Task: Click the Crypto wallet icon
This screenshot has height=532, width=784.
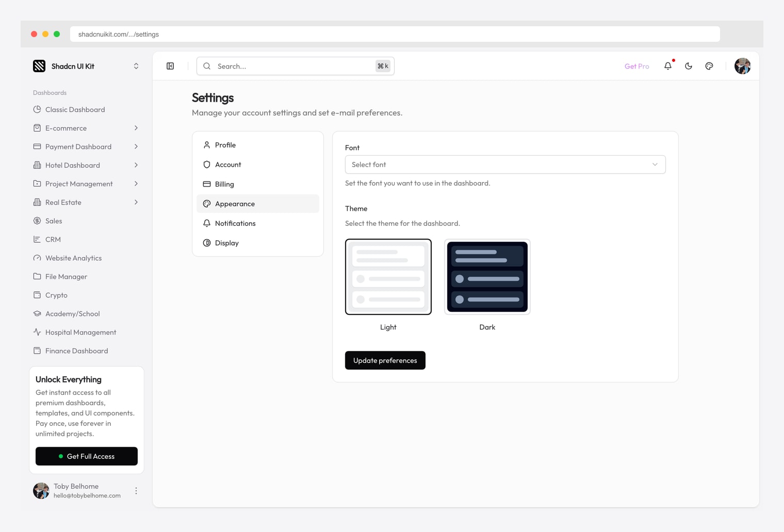Action: point(37,295)
